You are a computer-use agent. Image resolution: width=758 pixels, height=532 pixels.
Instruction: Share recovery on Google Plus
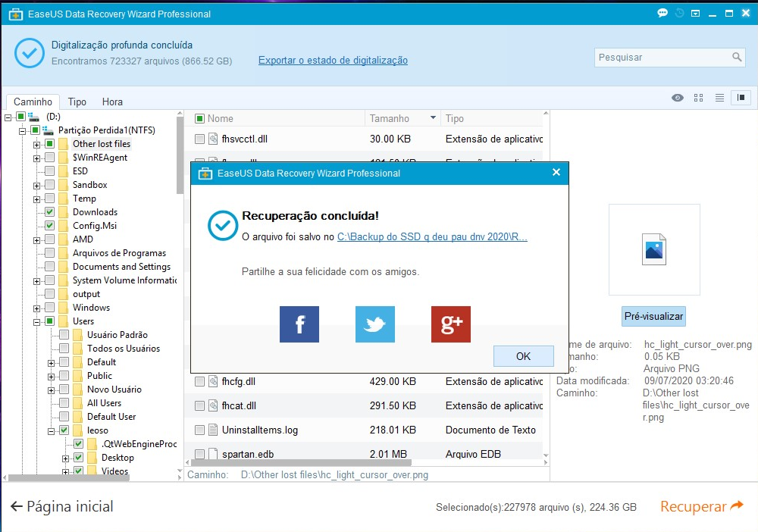coord(451,324)
